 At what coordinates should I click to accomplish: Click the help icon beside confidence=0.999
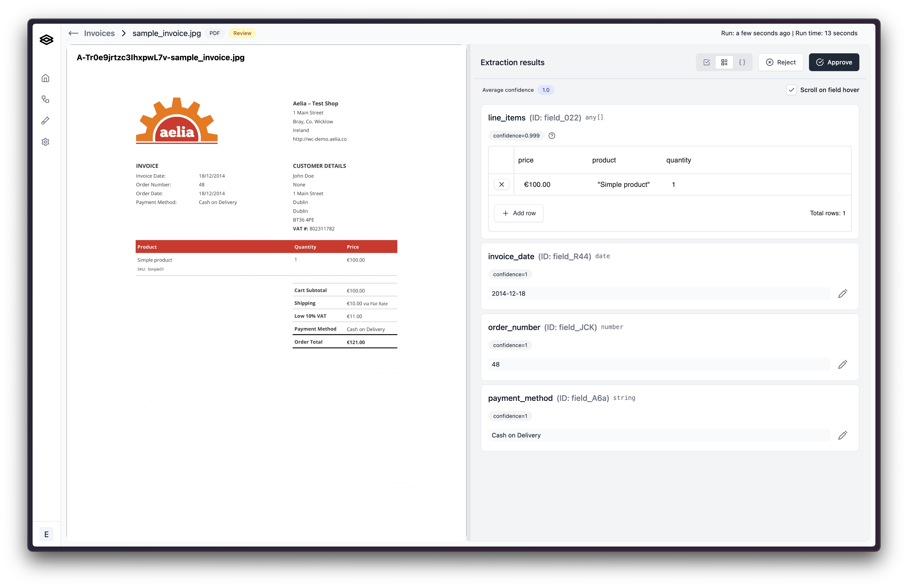point(552,136)
